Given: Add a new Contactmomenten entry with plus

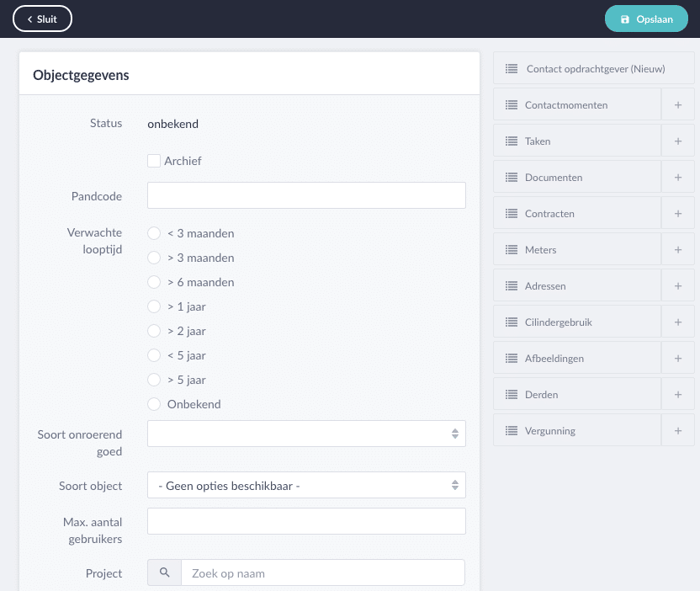Looking at the screenshot, I should (677, 104).
